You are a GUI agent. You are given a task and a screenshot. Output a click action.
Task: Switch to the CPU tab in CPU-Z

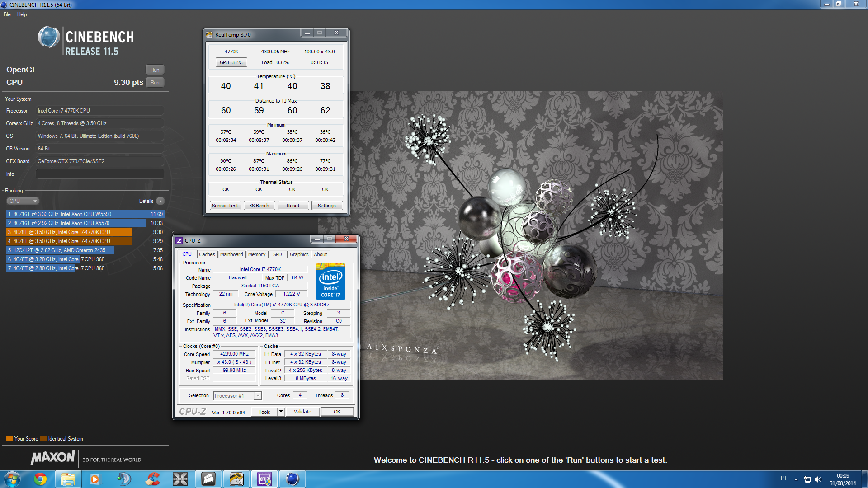(187, 254)
